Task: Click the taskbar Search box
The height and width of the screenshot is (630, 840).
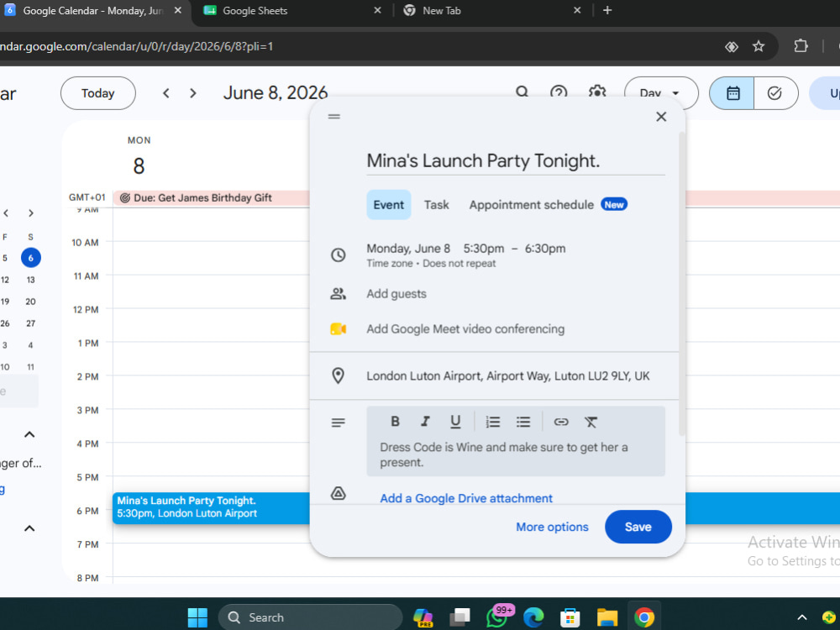Action: [x=310, y=617]
